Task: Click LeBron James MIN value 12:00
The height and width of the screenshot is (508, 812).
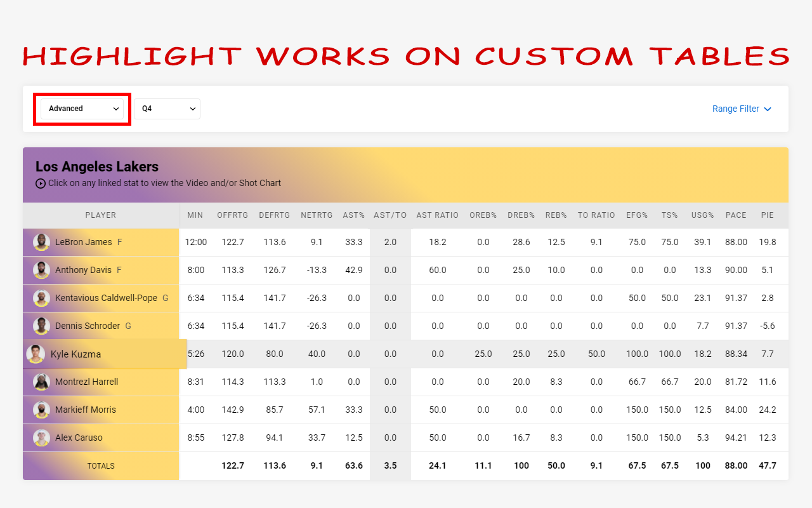Action: click(x=196, y=242)
